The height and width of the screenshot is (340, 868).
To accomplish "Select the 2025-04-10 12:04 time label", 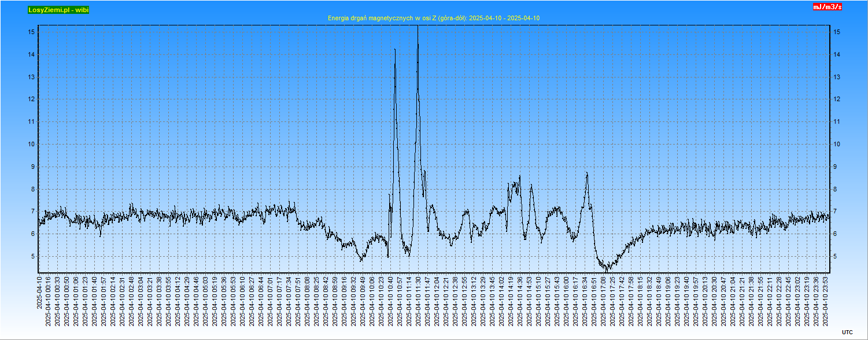I will pyautogui.click(x=437, y=301).
